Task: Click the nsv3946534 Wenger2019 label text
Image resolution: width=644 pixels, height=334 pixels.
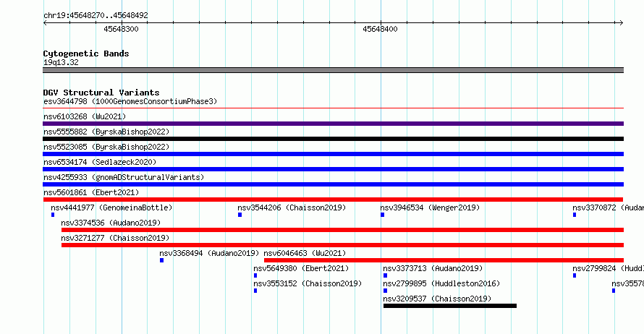Action: pos(430,207)
